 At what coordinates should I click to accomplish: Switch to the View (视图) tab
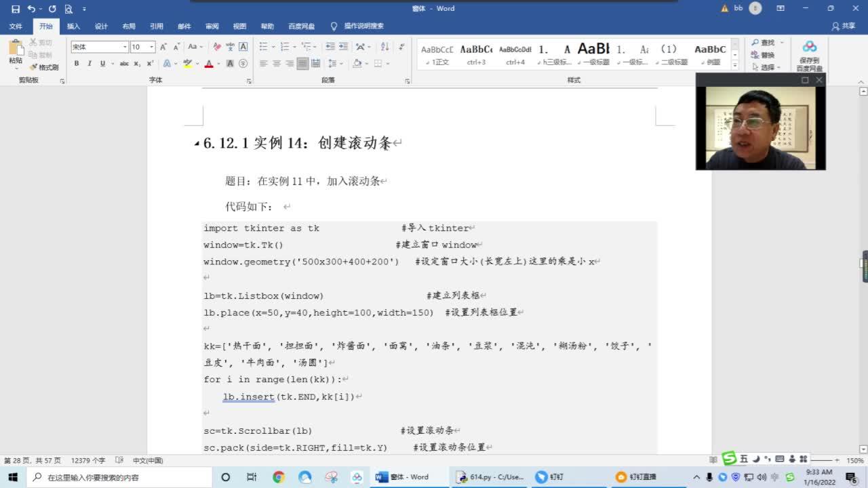(x=239, y=26)
